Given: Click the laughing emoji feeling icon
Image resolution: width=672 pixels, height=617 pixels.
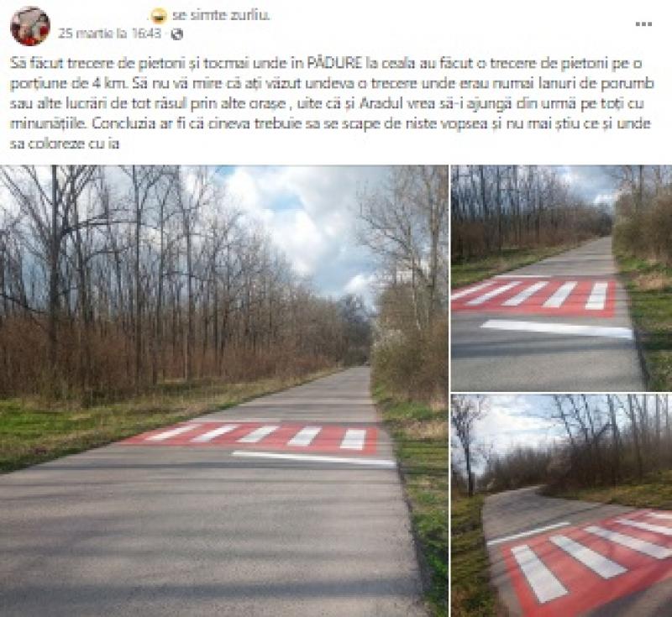Looking at the screenshot, I should tap(159, 16).
